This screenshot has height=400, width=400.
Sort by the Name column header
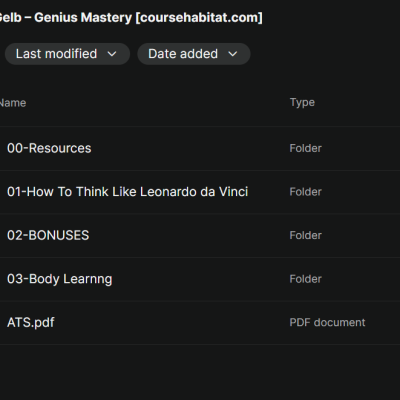point(13,103)
